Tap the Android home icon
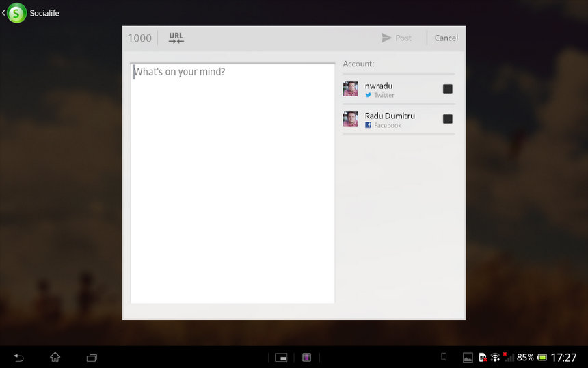This screenshot has width=588, height=368. tap(55, 357)
